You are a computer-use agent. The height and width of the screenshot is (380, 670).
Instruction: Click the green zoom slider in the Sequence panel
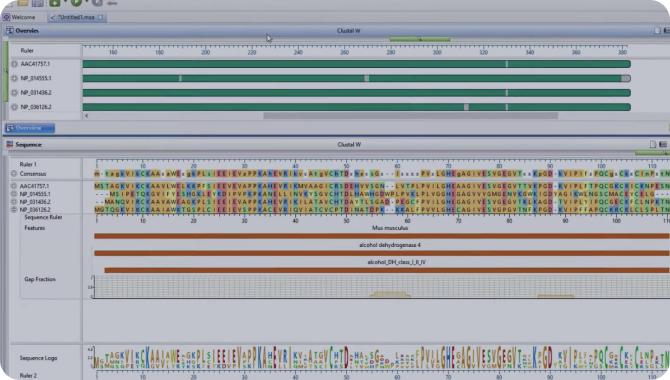point(651,153)
